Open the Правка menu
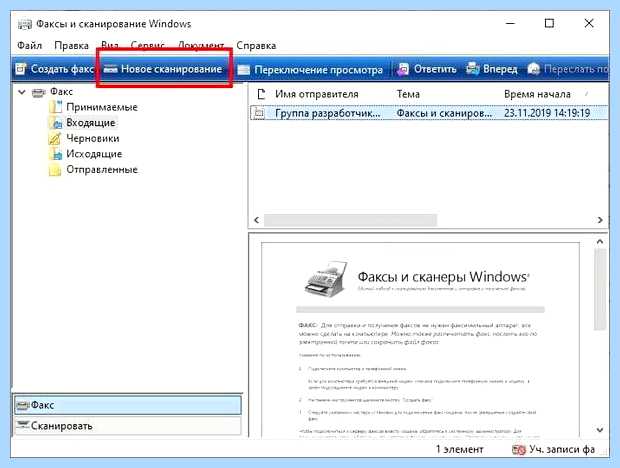Viewport: 620px width, 468px height. pyautogui.click(x=72, y=45)
